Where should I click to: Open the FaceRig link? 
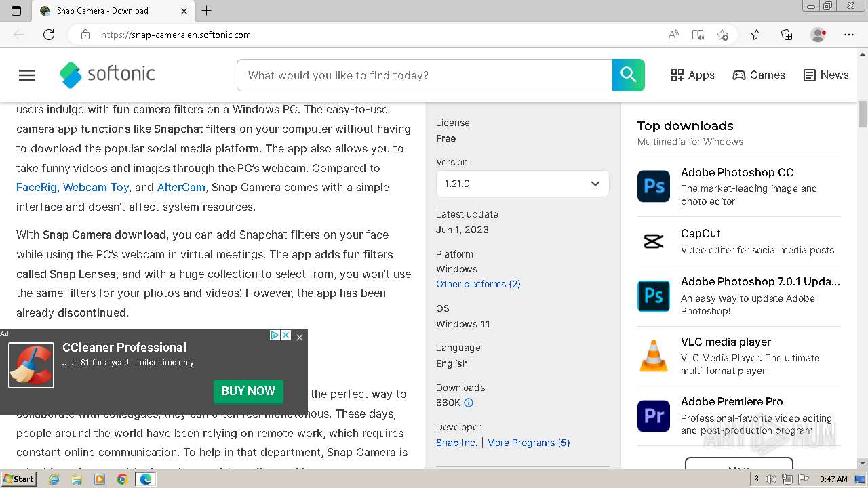pyautogui.click(x=37, y=187)
